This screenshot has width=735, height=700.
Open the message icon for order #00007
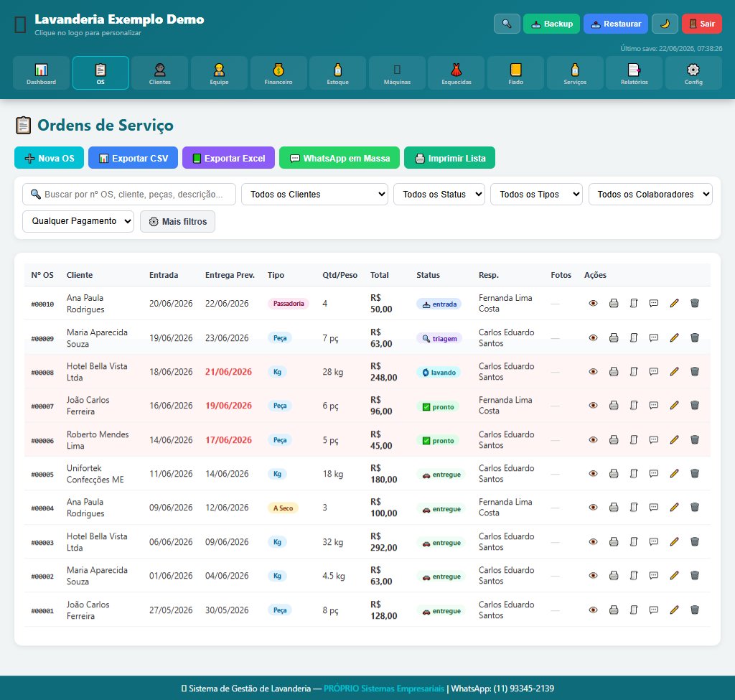pyautogui.click(x=653, y=406)
